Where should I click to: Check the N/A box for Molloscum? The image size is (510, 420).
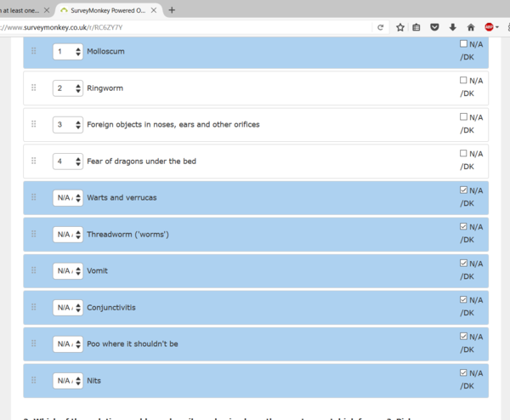click(x=463, y=43)
